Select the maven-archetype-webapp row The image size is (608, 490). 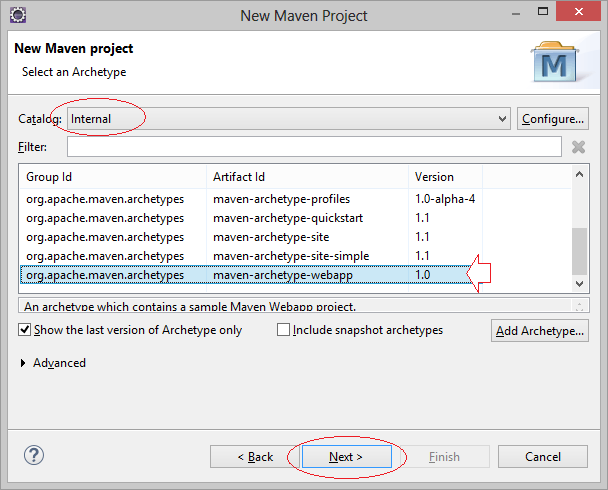(x=251, y=275)
